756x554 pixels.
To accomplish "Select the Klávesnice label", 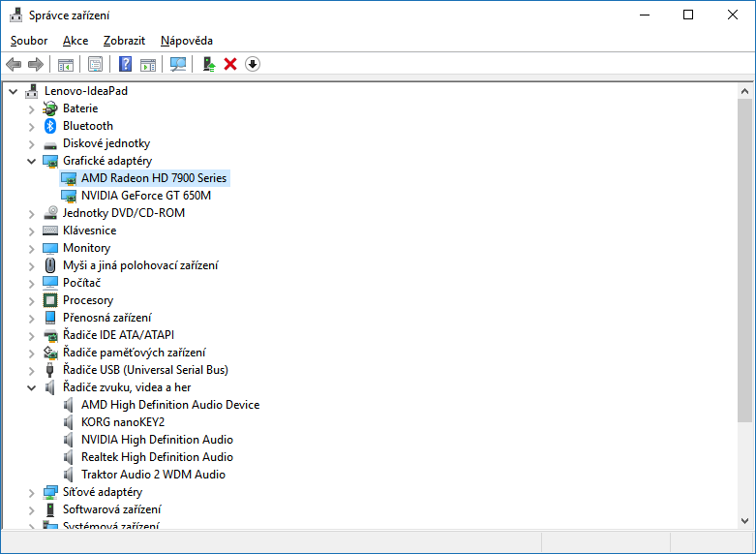I will [x=90, y=231].
